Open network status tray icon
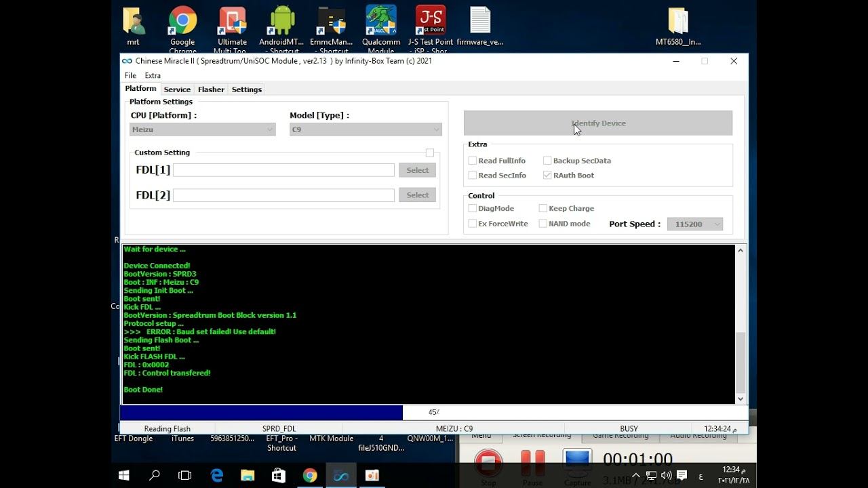This screenshot has width=868, height=488. click(651, 475)
